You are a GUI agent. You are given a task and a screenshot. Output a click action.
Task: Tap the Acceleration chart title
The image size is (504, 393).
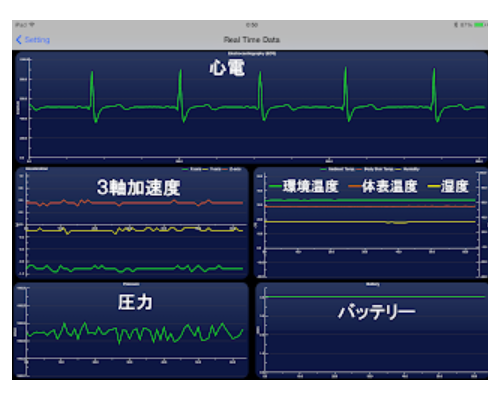coord(36,169)
